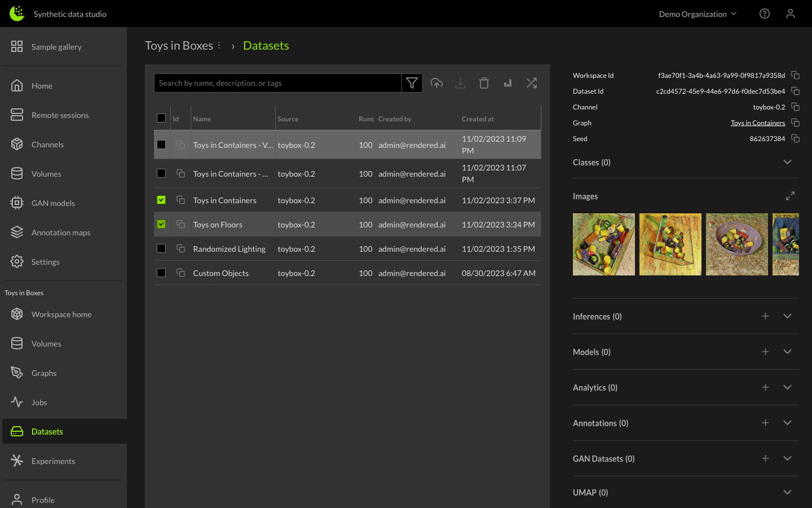812x508 pixels.
Task: Open the Toys in Containers graph link
Action: pos(757,122)
